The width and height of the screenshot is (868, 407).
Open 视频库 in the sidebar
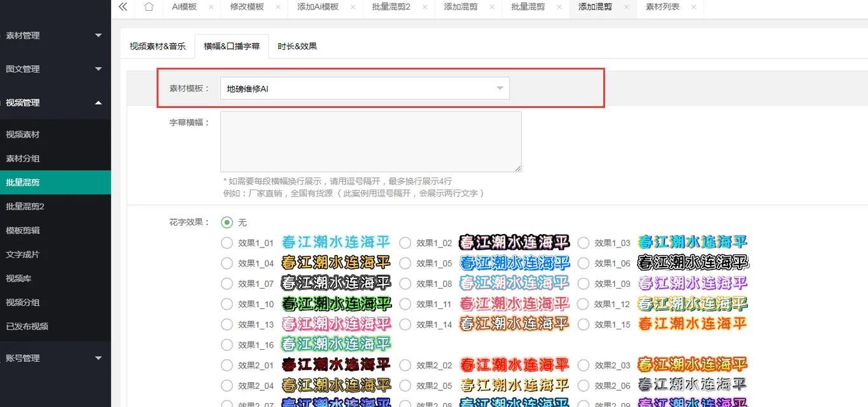coord(55,278)
